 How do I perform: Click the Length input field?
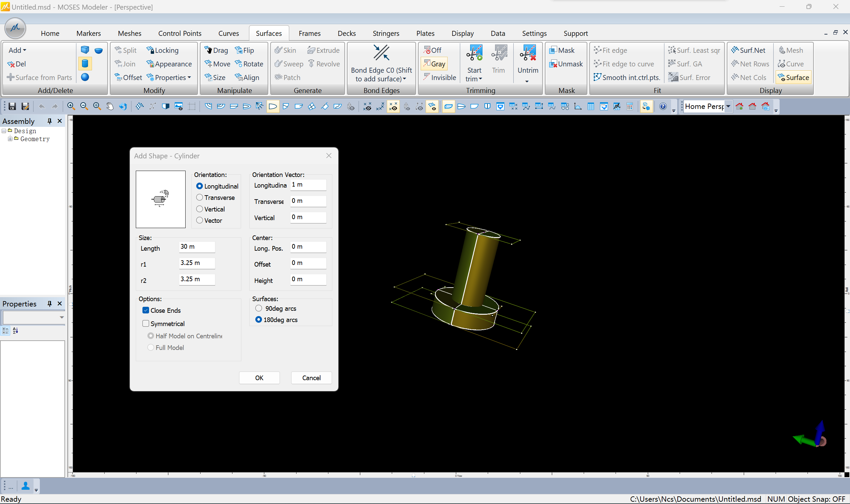click(x=197, y=247)
